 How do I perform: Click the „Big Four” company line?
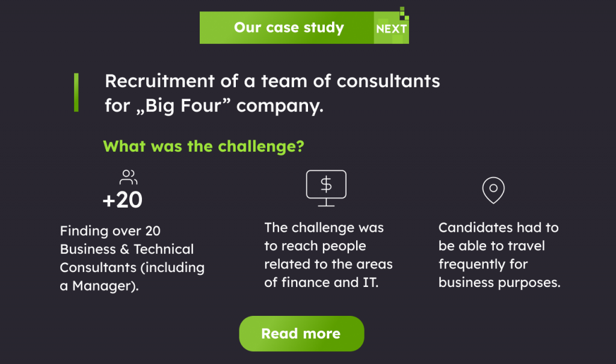pyautogui.click(x=214, y=106)
